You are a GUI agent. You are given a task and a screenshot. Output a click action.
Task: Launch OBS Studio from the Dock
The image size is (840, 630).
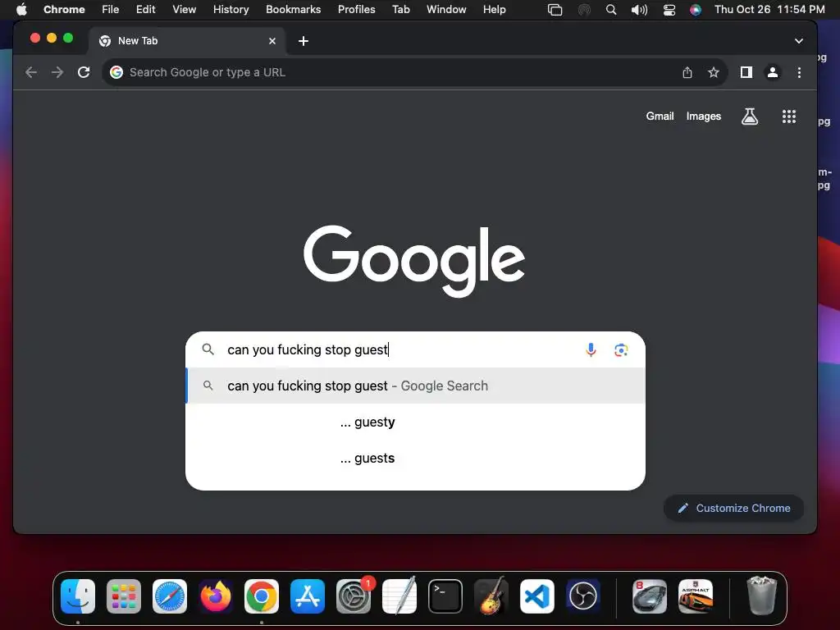[x=583, y=596]
